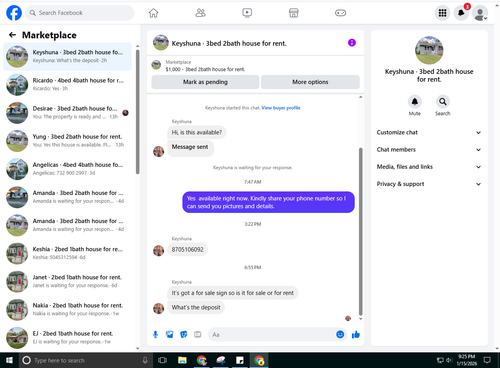Expand Chat members section
This screenshot has width=500, height=368.
(x=429, y=150)
